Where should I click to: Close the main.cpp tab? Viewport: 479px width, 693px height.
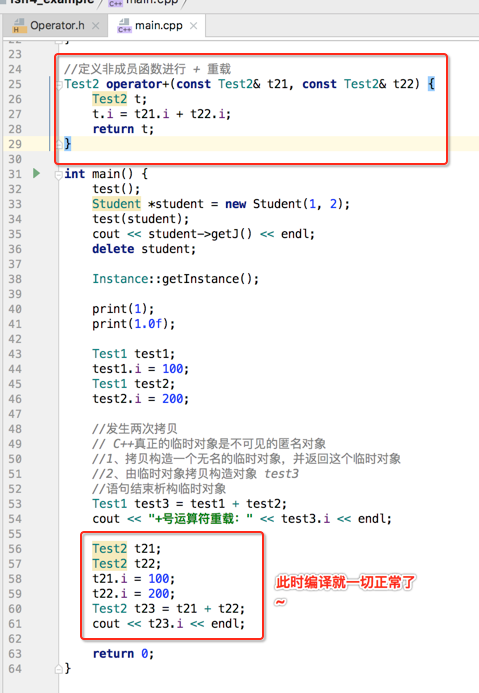tap(194, 26)
